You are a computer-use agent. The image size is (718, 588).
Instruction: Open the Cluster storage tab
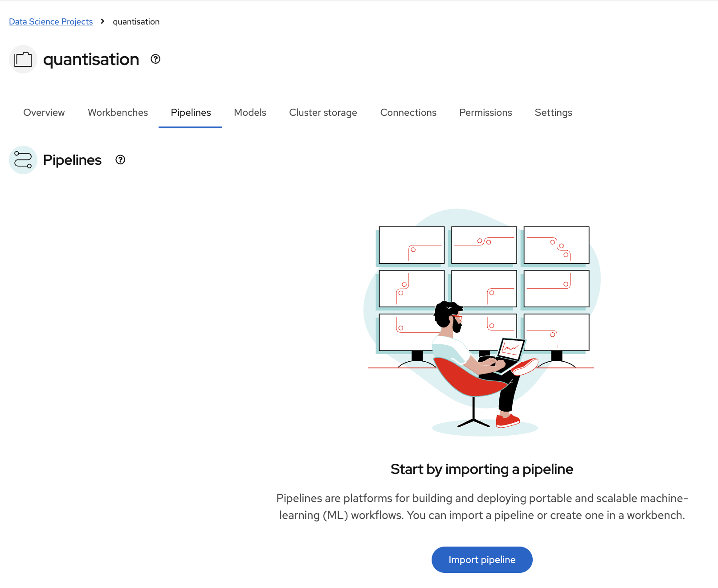(323, 113)
